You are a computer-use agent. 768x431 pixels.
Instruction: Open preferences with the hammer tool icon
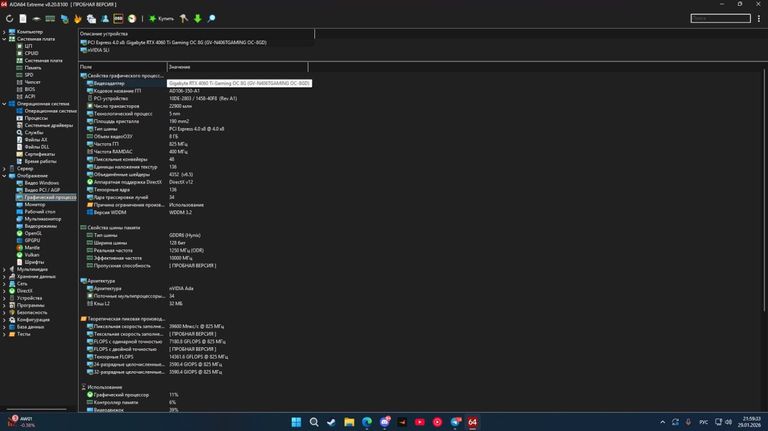(x=184, y=19)
